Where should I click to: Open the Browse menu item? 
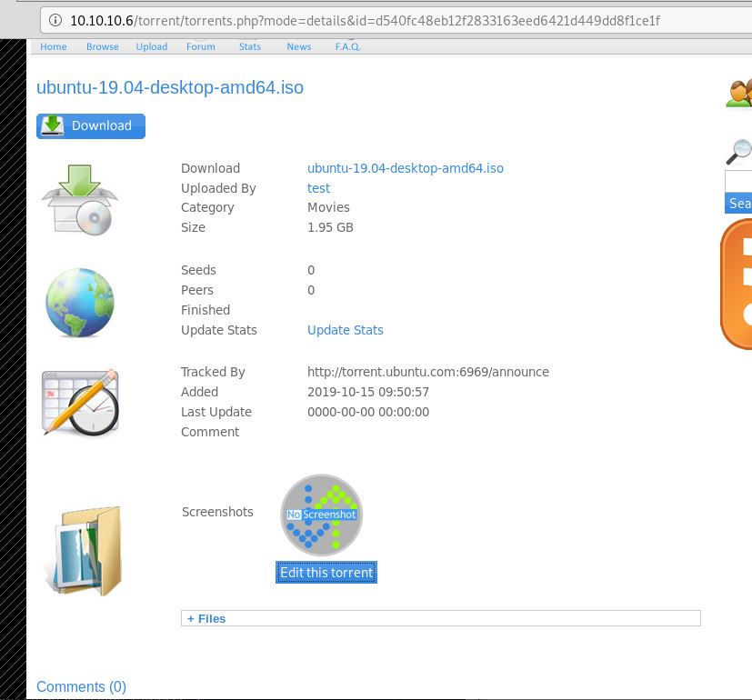click(x=103, y=46)
